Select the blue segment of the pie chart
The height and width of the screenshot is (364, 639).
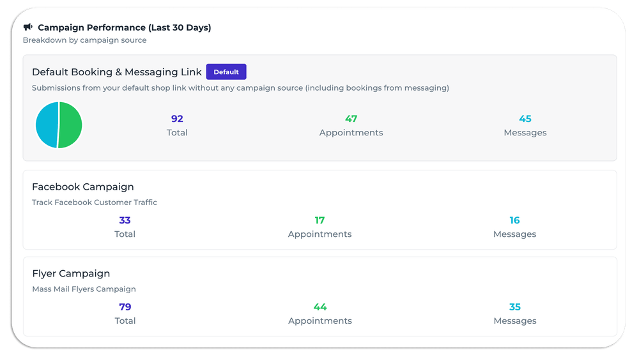(47, 125)
